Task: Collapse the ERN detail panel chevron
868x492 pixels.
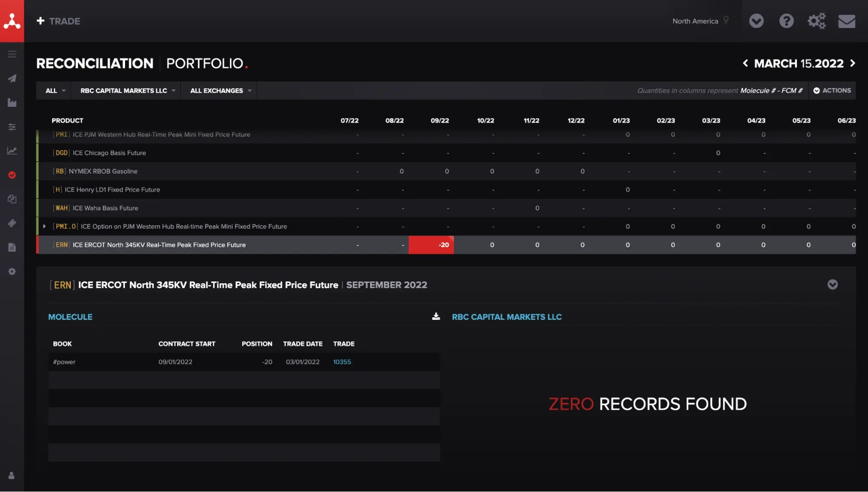Action: click(x=832, y=285)
